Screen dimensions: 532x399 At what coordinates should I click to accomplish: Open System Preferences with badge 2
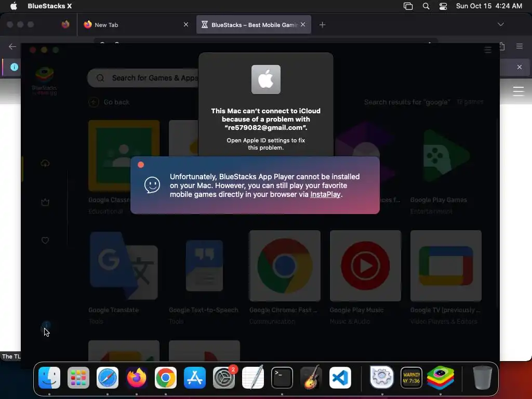(224, 378)
